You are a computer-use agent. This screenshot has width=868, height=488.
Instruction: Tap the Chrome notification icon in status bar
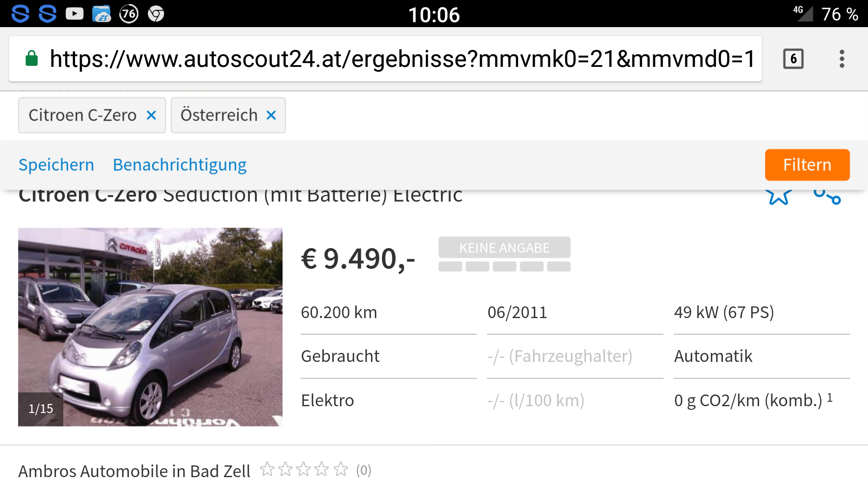[x=156, y=14]
